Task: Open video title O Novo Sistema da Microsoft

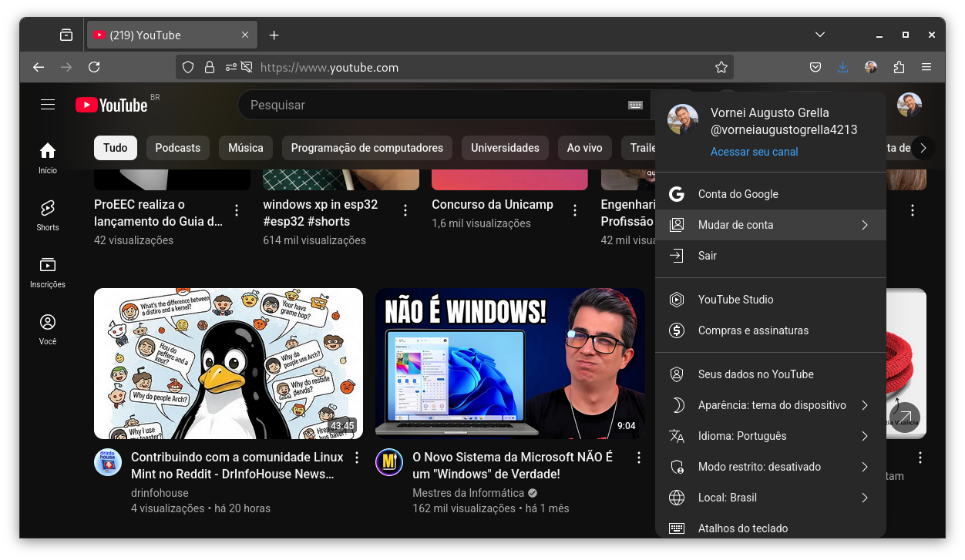Action: point(513,465)
